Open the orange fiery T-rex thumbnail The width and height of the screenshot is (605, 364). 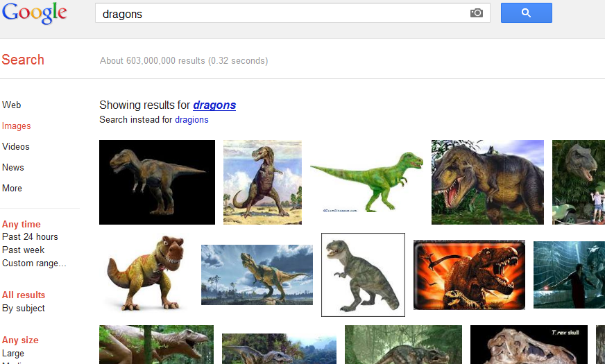coord(469,275)
